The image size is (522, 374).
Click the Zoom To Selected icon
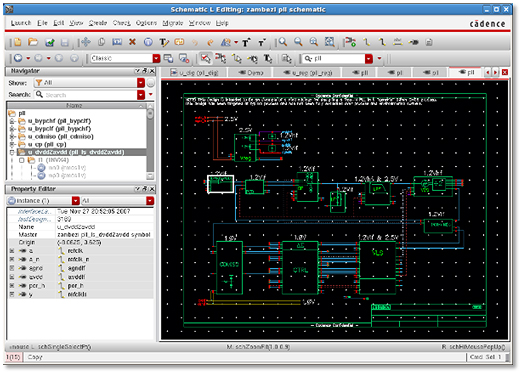coord(329,42)
